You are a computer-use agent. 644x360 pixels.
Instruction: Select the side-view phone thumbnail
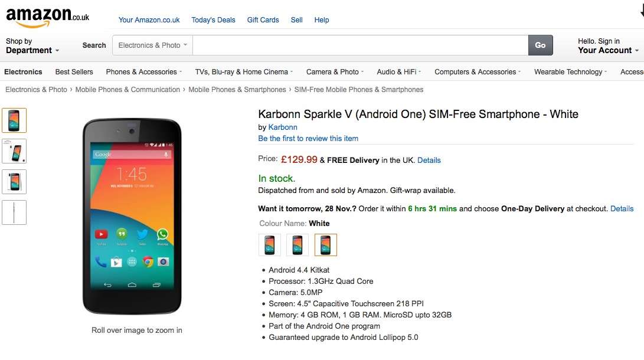tap(14, 212)
